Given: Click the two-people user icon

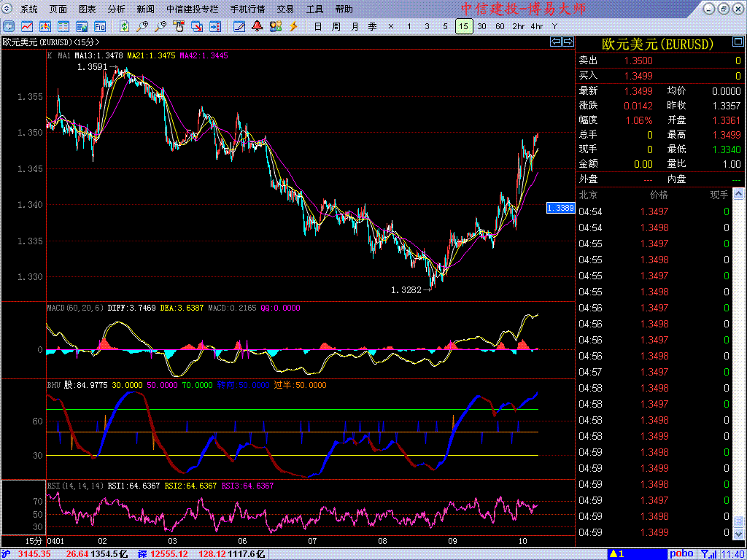Looking at the screenshot, I should coord(275,26).
